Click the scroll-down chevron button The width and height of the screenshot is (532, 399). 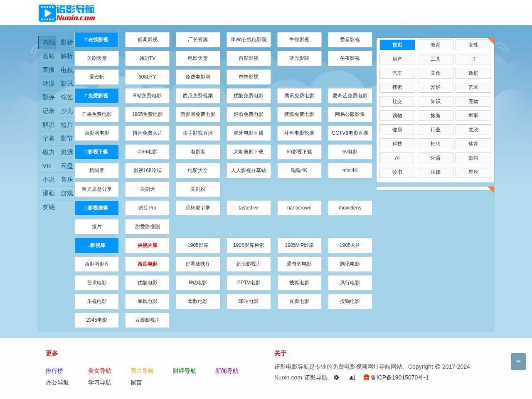tap(518, 362)
